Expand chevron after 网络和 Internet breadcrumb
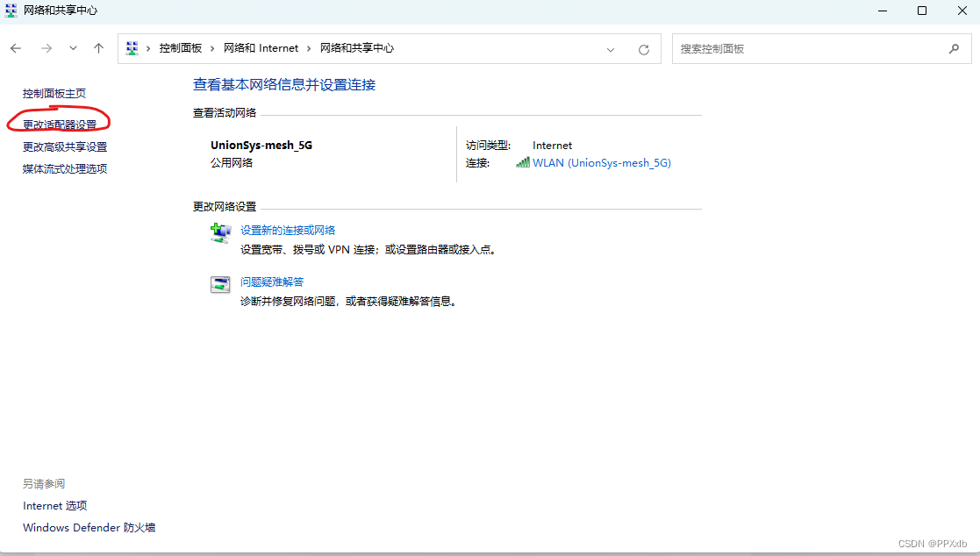 (x=309, y=49)
